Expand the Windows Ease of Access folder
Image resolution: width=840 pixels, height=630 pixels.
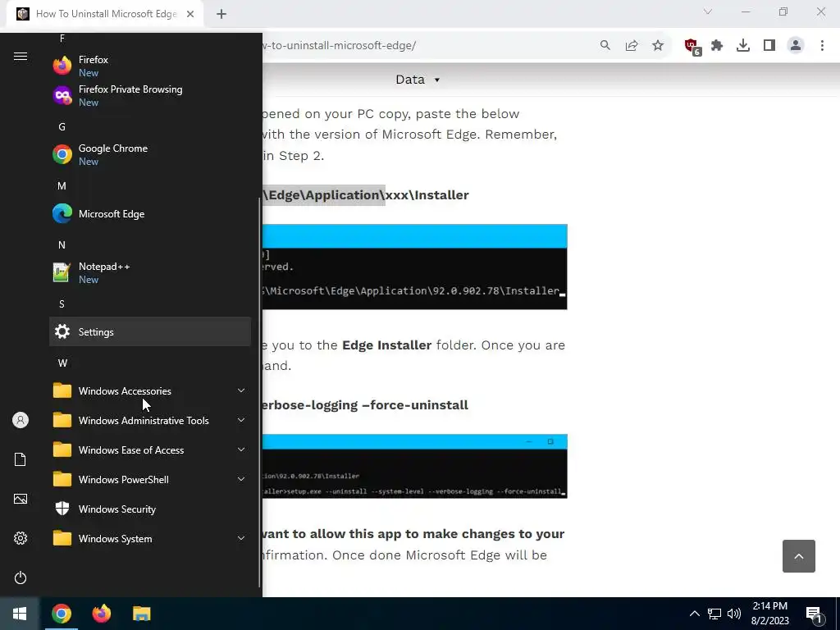coord(150,450)
